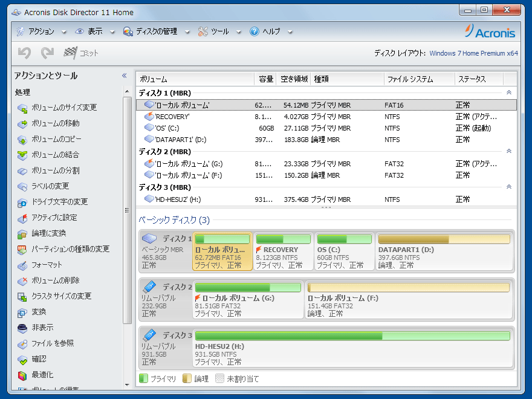Click the Windows 7 Home Premium x64 link
This screenshot has height=399, width=532.
click(x=473, y=53)
